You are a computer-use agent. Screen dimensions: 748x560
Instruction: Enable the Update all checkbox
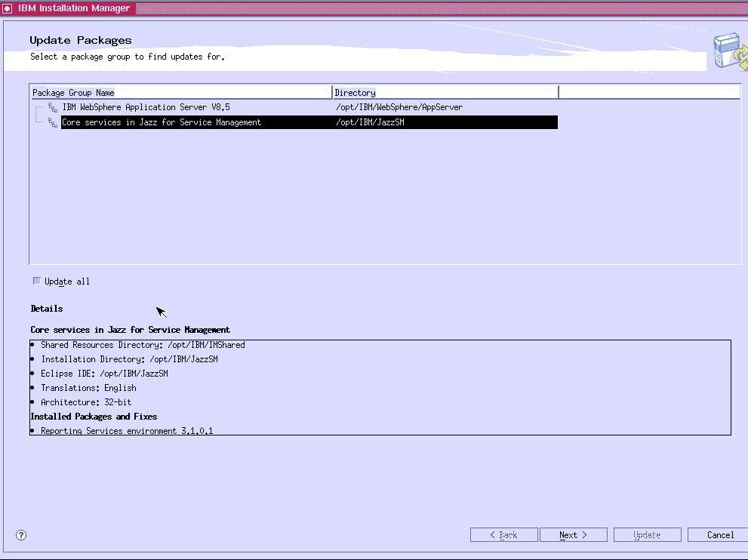pyautogui.click(x=37, y=281)
